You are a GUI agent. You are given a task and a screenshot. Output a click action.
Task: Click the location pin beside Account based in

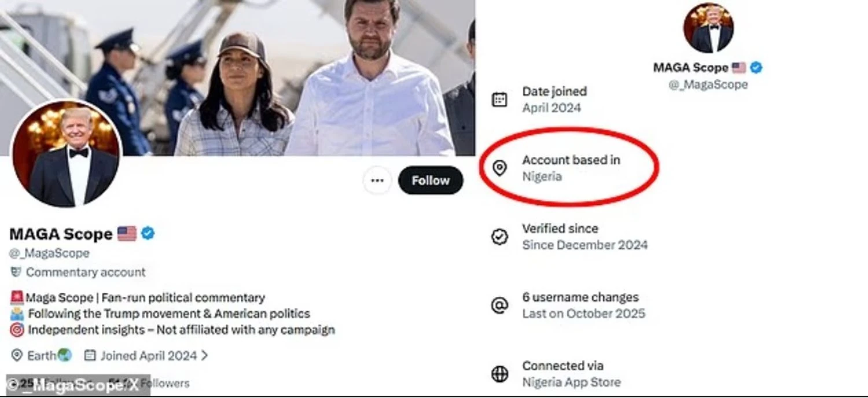(499, 168)
